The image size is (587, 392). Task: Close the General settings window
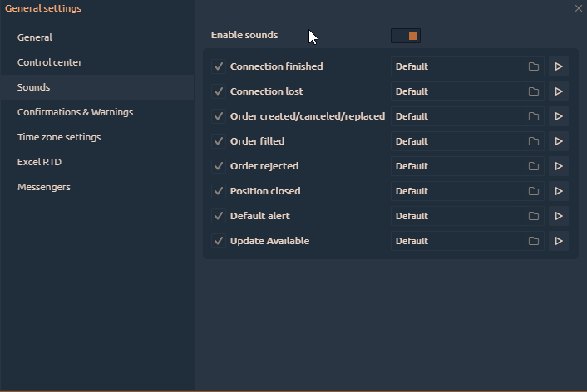pos(579,8)
